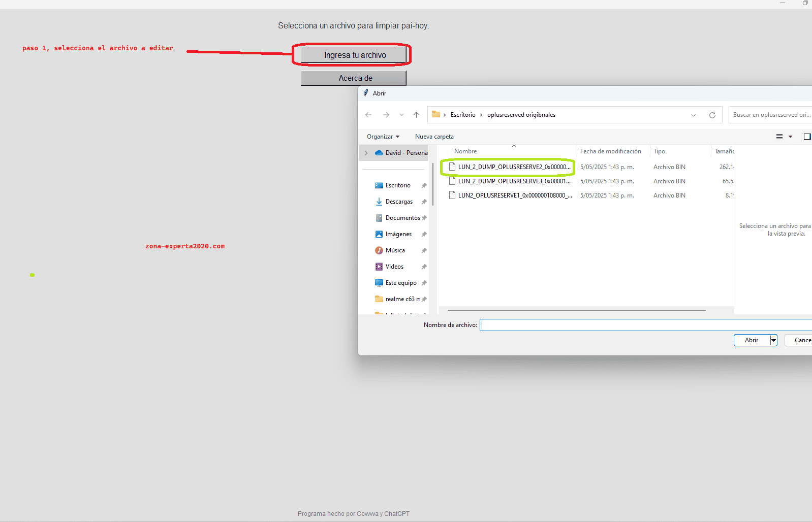Open recent locations dropdown chevron
The width and height of the screenshot is (812, 522).
coord(401,115)
